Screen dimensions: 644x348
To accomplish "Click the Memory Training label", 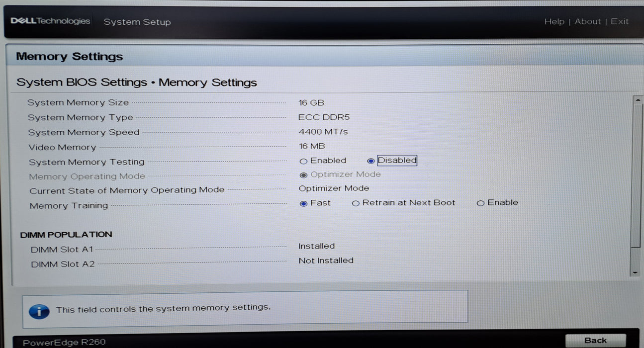I will click(69, 206).
